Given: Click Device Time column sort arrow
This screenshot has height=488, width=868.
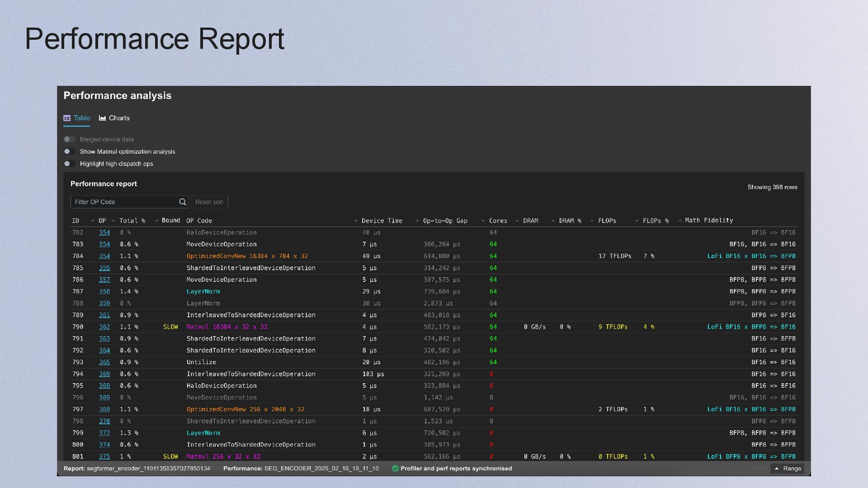Looking at the screenshot, I should pos(417,221).
